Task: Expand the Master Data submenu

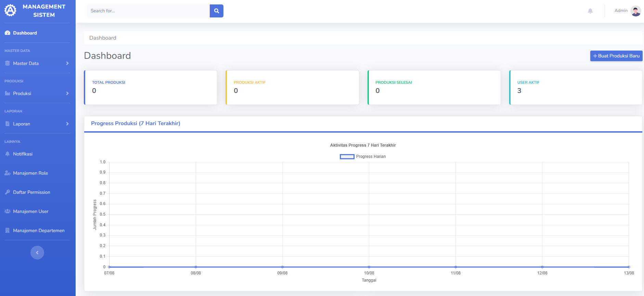Action: pyautogui.click(x=37, y=64)
